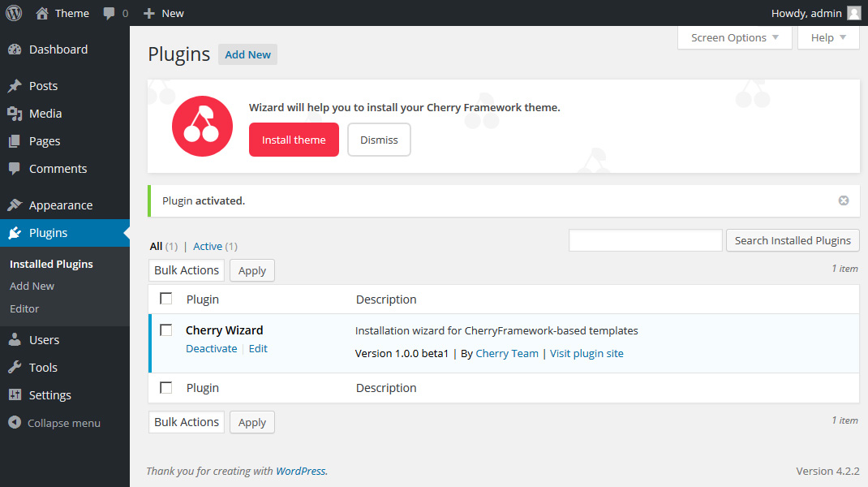Open the top Bulk Actions dropdown
This screenshot has height=487, width=868.
click(x=187, y=270)
